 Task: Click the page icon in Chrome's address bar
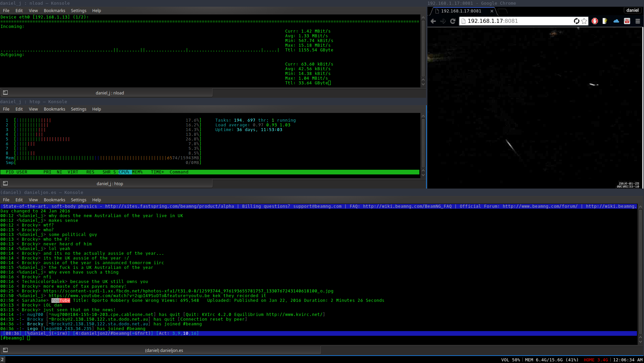[x=464, y=21]
